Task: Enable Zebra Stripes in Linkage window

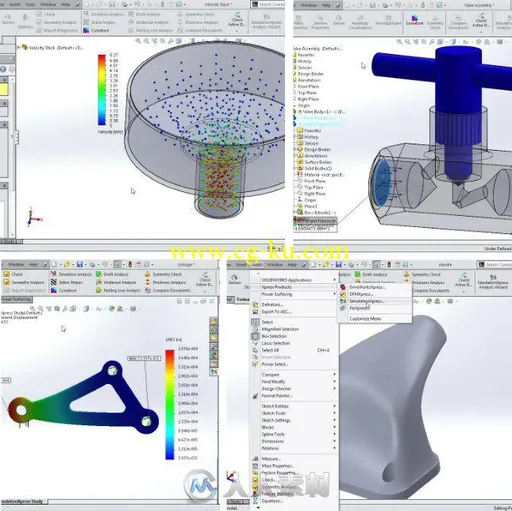Action: click(x=66, y=282)
